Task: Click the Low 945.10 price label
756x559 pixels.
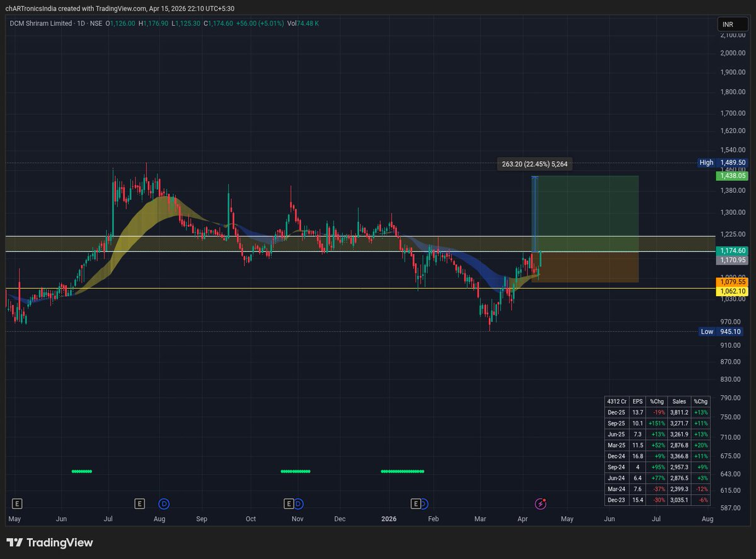Action: 721,331
